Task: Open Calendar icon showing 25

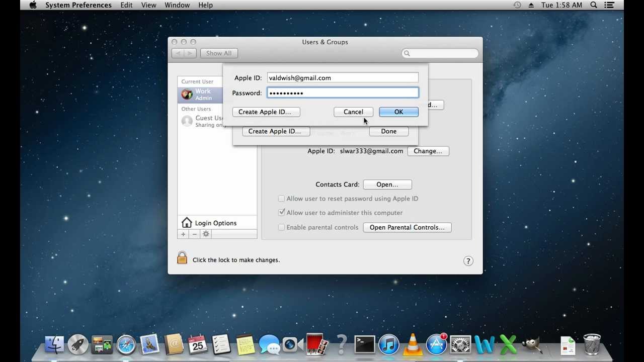Action: 198,345
